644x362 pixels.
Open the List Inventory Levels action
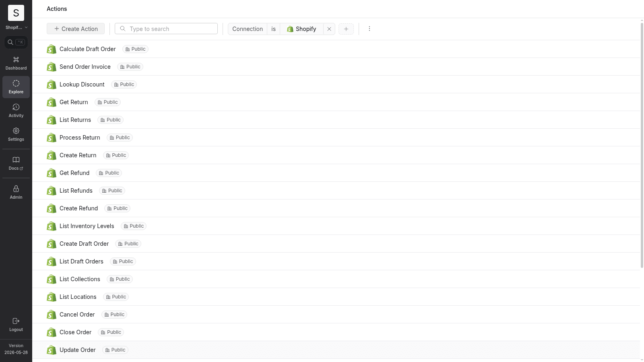[x=87, y=226]
